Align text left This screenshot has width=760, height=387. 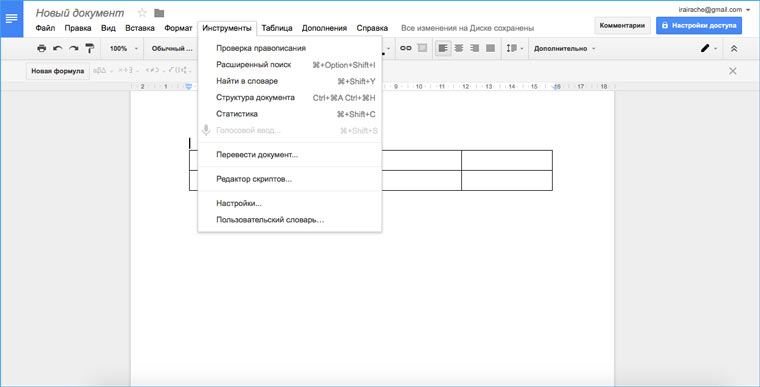point(443,48)
